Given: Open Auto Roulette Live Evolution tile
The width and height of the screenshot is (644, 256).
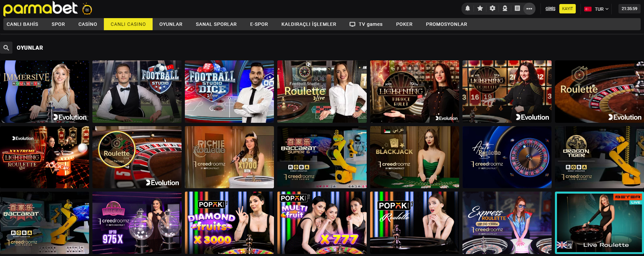Looking at the screenshot, I should 599,92.
